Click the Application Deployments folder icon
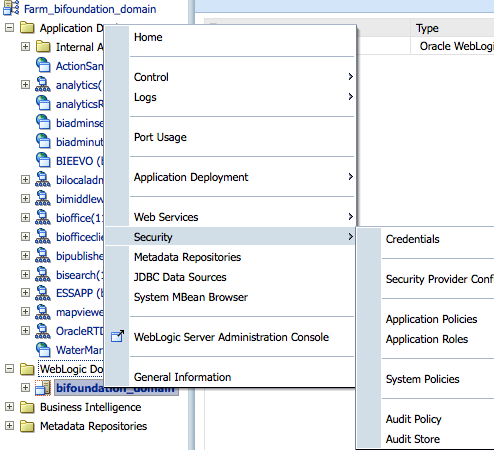Image resolution: width=494 pixels, height=450 pixels. coord(27,28)
